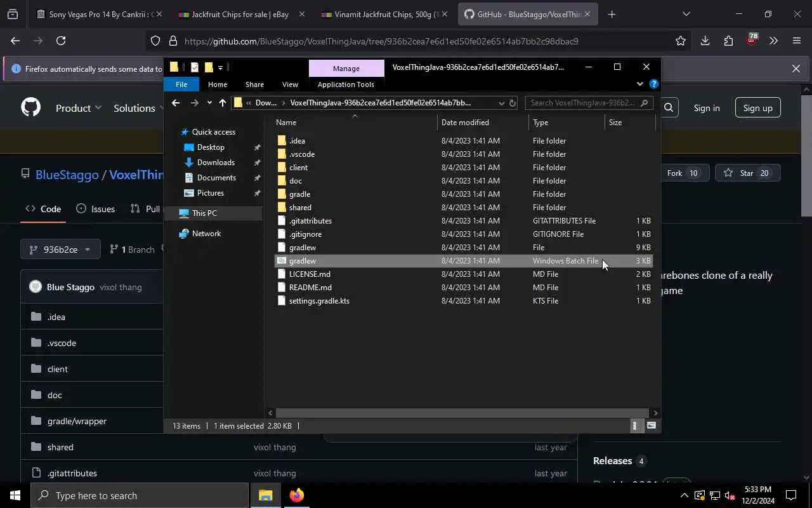Open the File menu in File Explorer
812x508 pixels.
tap(181, 84)
